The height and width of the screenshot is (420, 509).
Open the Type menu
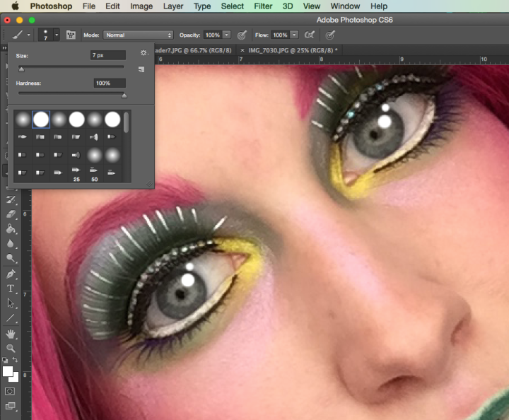pyautogui.click(x=202, y=6)
